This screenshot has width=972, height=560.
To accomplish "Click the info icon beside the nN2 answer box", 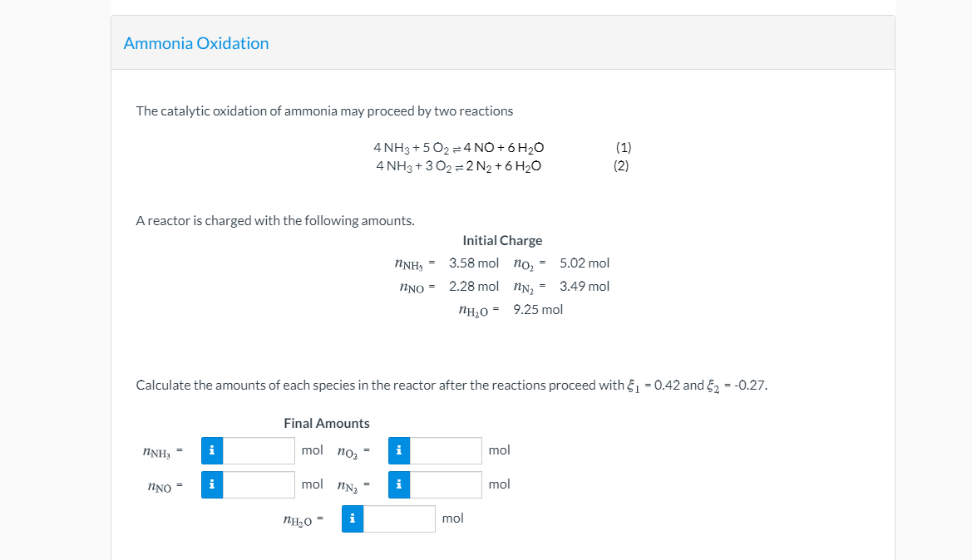I will coord(398,484).
